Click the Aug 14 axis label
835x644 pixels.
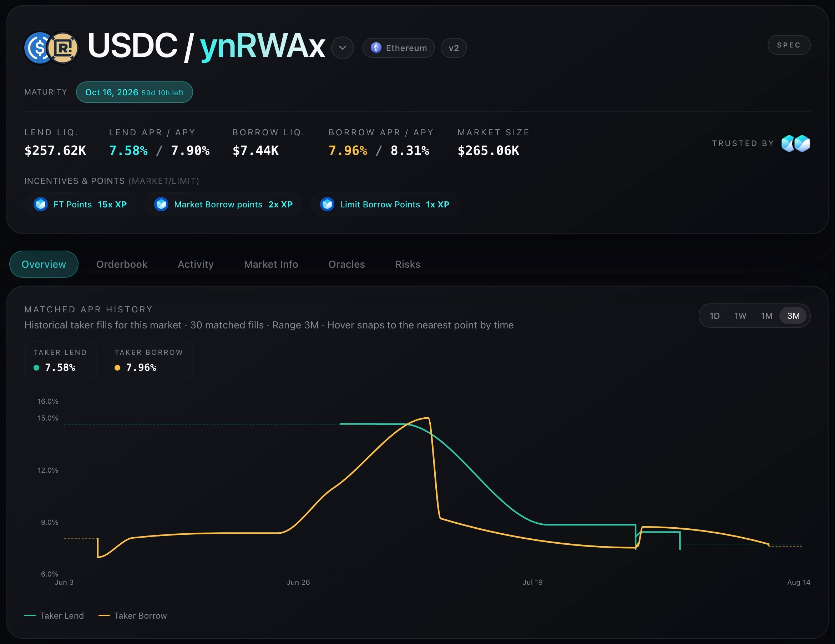pyautogui.click(x=799, y=582)
